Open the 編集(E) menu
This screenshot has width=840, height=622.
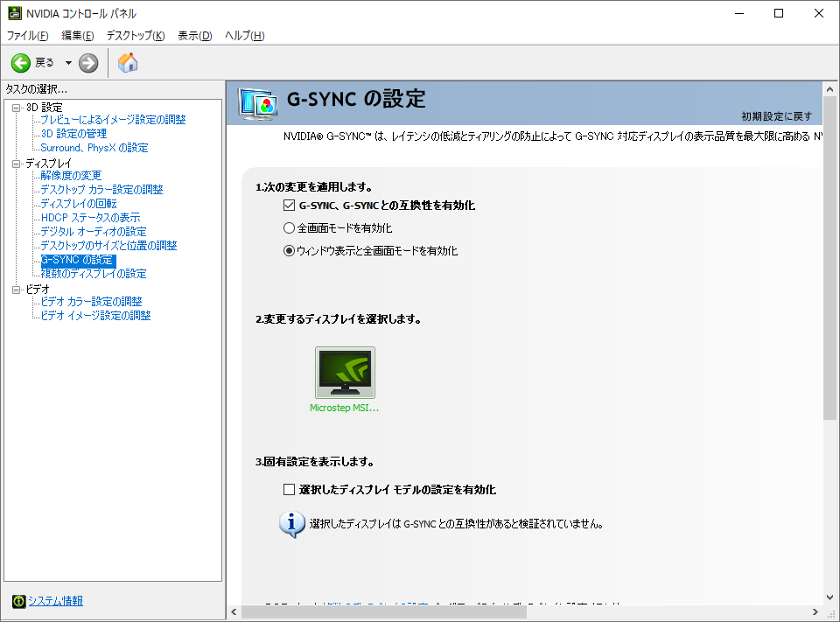coord(78,36)
